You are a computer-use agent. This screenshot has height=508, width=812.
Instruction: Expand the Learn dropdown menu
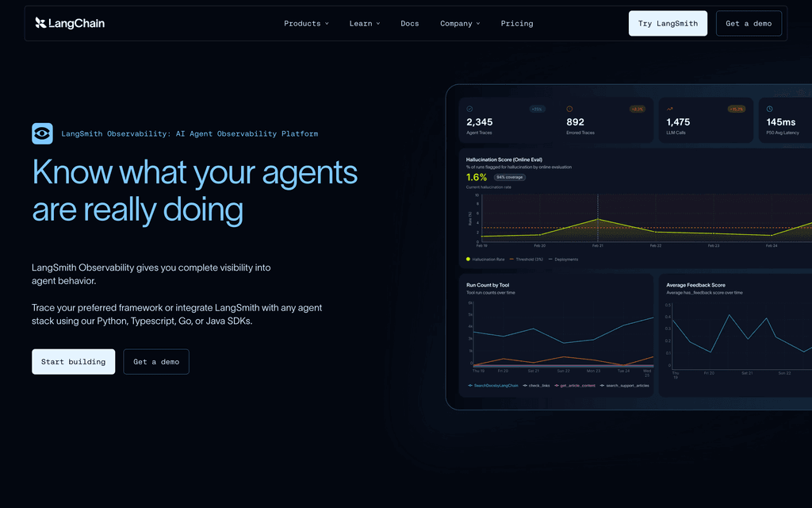(x=365, y=23)
